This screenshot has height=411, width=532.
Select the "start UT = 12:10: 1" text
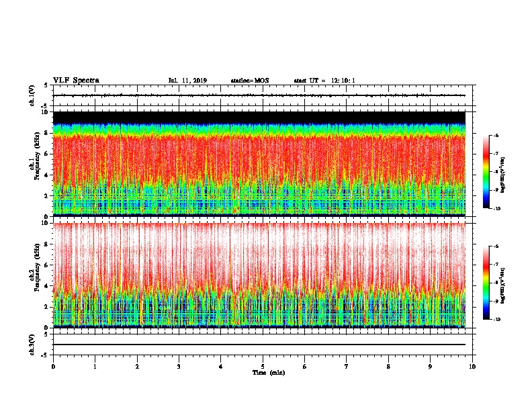[324, 81]
